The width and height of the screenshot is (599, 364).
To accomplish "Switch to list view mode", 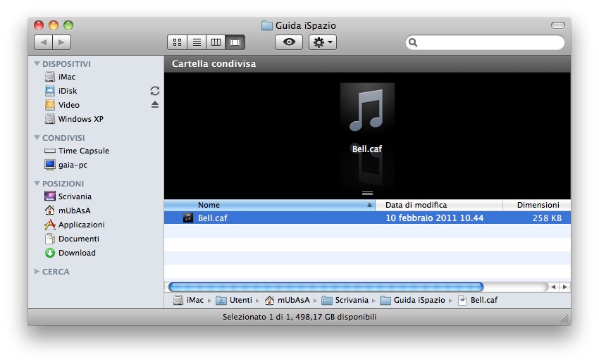I will 197,42.
